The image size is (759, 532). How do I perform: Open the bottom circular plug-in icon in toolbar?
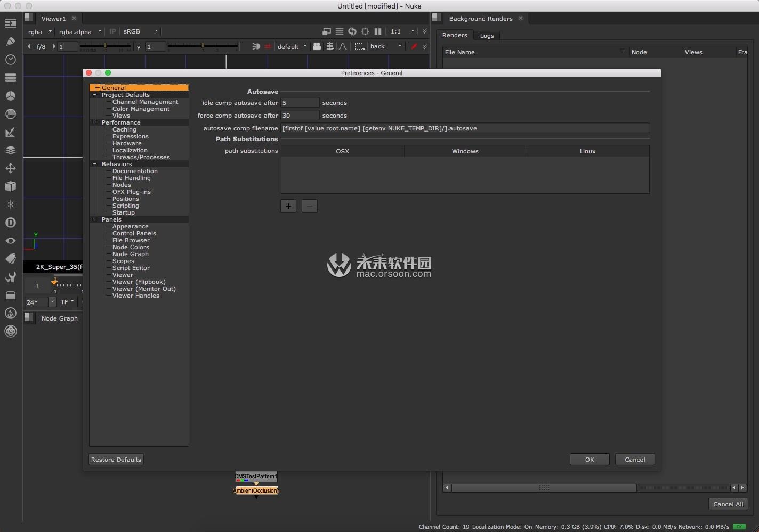(10, 331)
